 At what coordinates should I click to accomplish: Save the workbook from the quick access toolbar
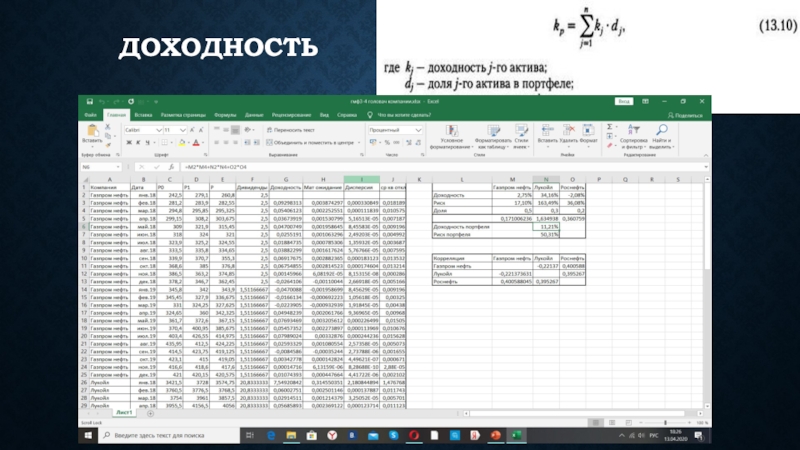tap(90, 102)
